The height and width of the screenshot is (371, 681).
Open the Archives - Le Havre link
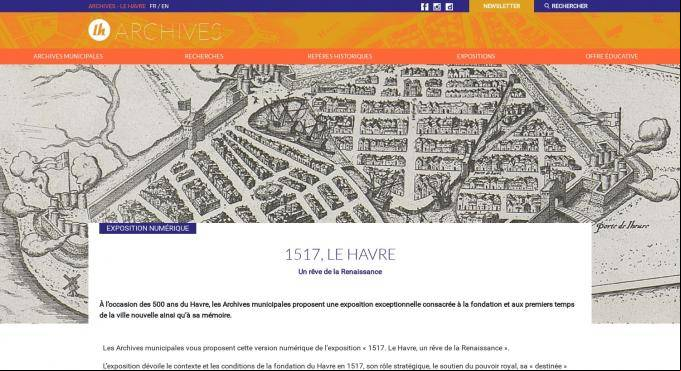click(117, 6)
